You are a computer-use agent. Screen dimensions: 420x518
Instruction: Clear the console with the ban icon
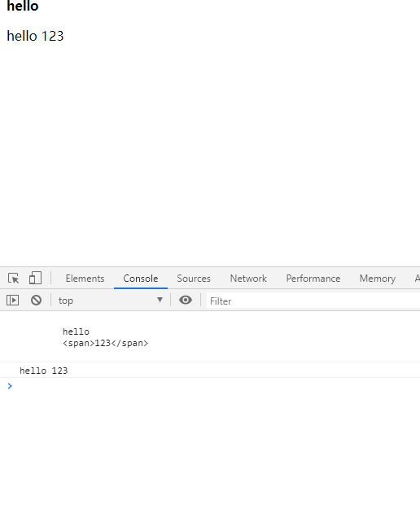point(37,301)
